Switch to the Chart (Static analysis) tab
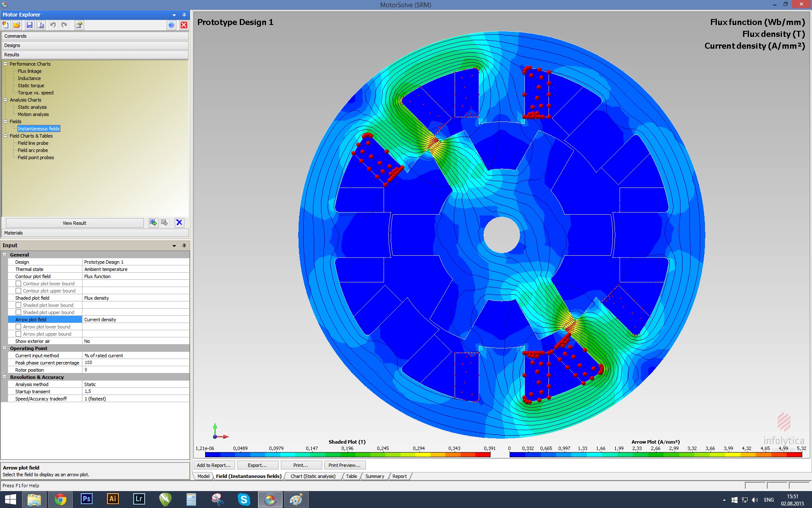 pos(313,476)
